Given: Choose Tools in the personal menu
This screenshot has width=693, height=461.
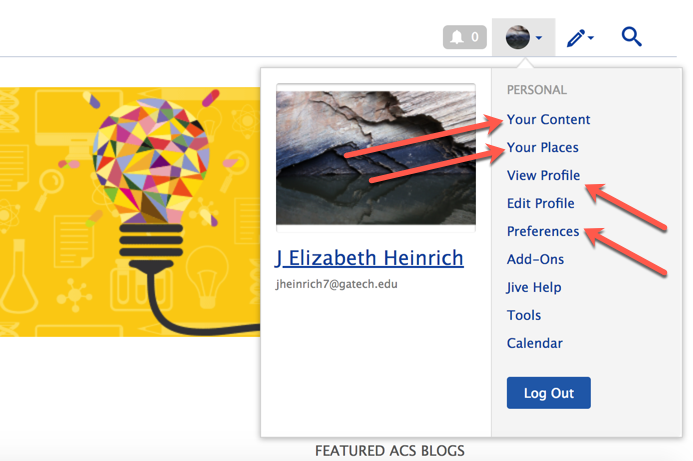Looking at the screenshot, I should (x=524, y=315).
